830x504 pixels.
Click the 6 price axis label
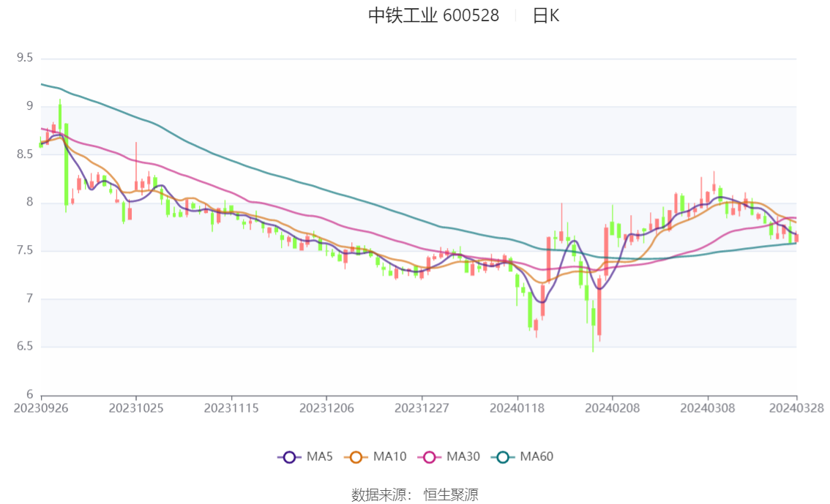29,394
